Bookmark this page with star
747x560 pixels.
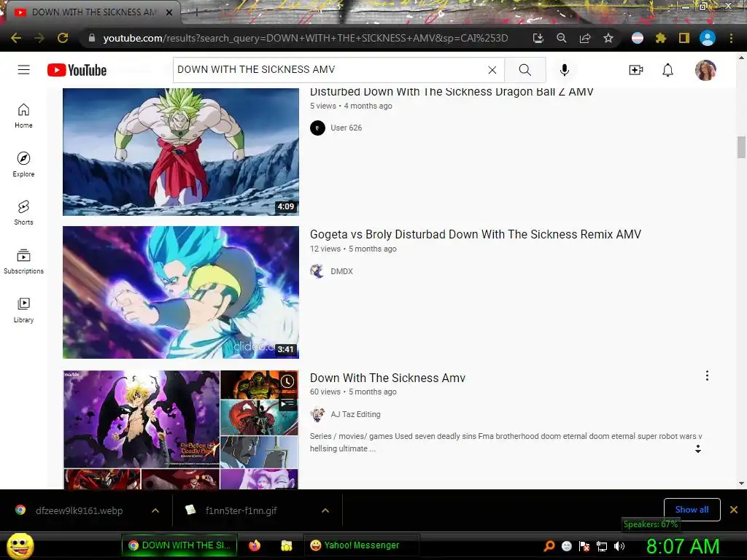(x=608, y=38)
